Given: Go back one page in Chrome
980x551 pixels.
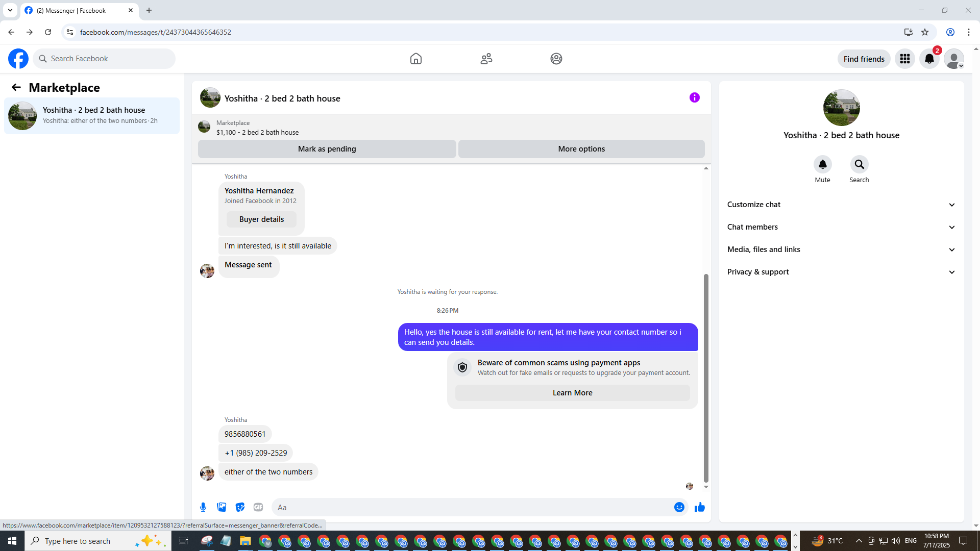Looking at the screenshot, I should [x=11, y=32].
